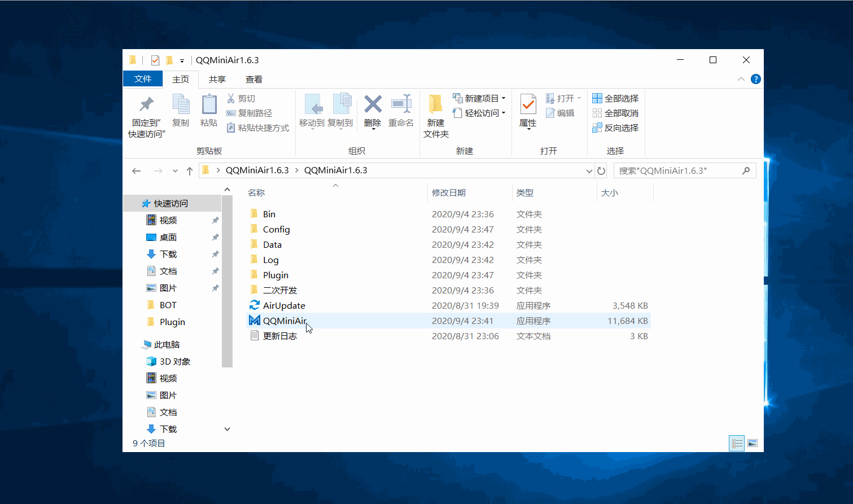Viewport: 853px width, 504px height.
Task: Select the Plugin folder in sidebar
Action: coord(172,322)
